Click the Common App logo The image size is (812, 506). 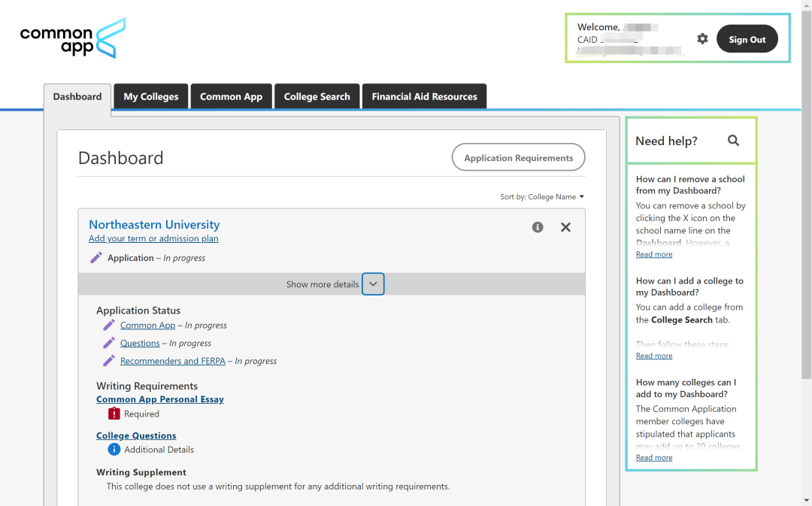point(73,39)
